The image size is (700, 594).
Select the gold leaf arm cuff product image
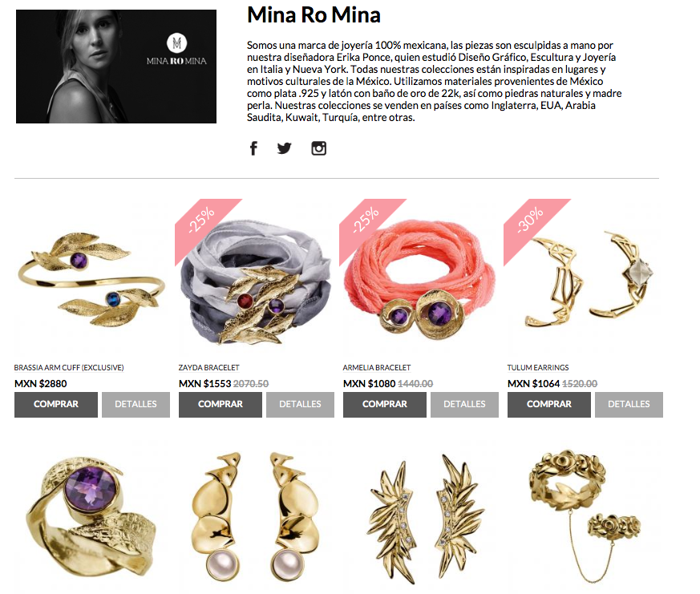[x=92, y=280]
